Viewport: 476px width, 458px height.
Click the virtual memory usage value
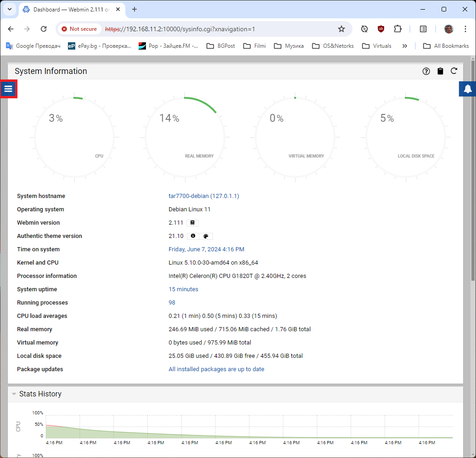point(210,343)
